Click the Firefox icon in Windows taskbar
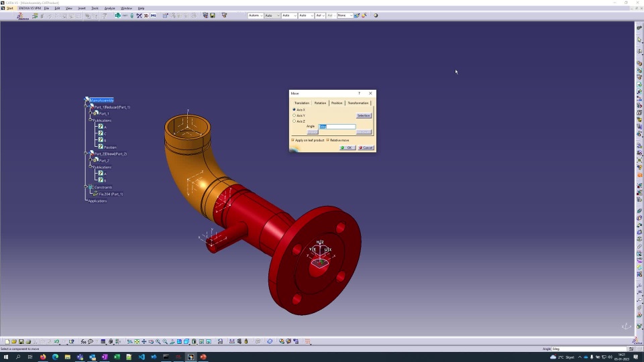 coord(43,357)
